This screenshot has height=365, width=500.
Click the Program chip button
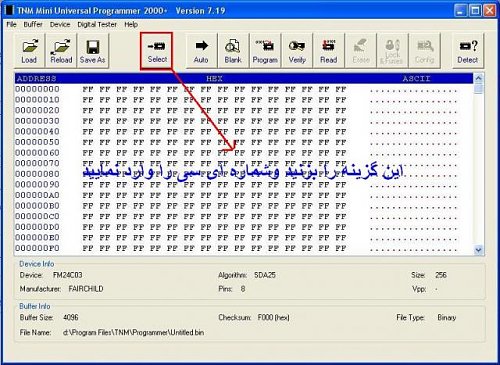(x=265, y=51)
